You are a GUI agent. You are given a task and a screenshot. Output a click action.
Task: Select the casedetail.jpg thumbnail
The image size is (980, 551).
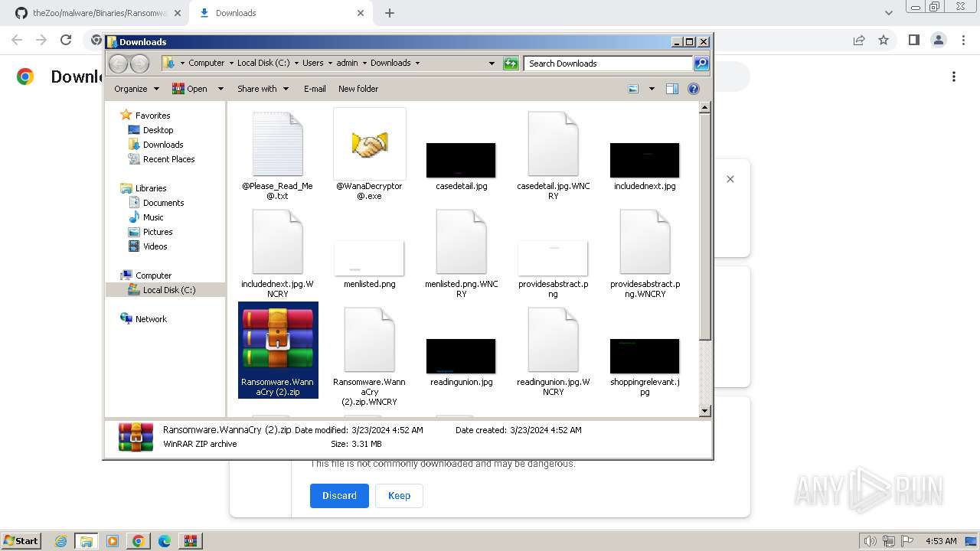pyautogui.click(x=461, y=160)
